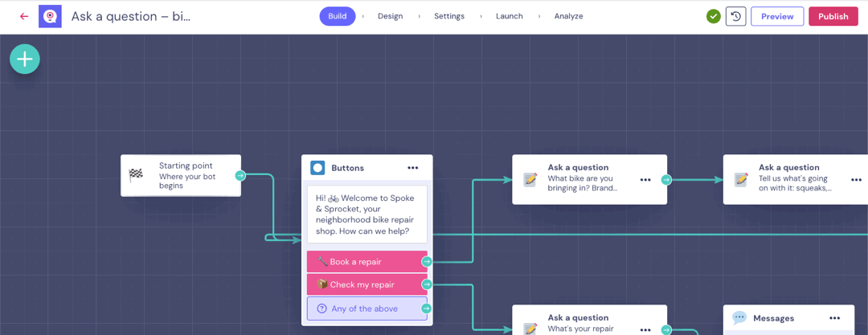Select the Starting point block
This screenshot has height=335, width=868.
point(181,175)
